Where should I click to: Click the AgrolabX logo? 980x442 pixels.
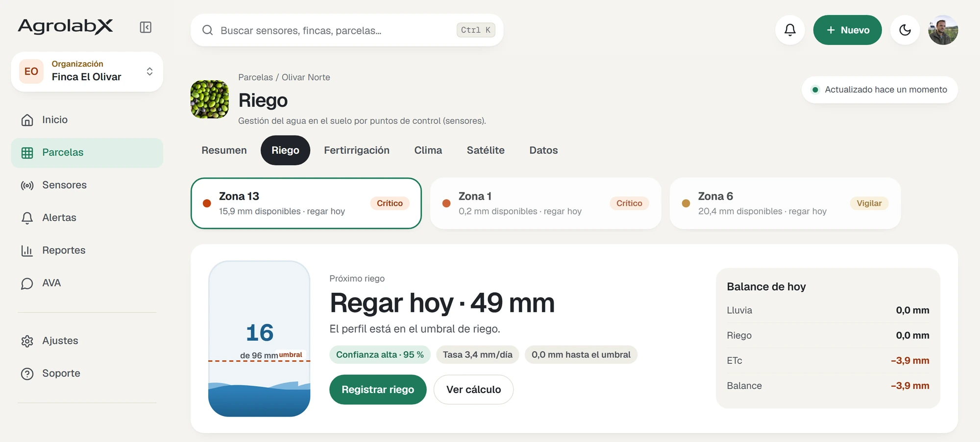(66, 26)
